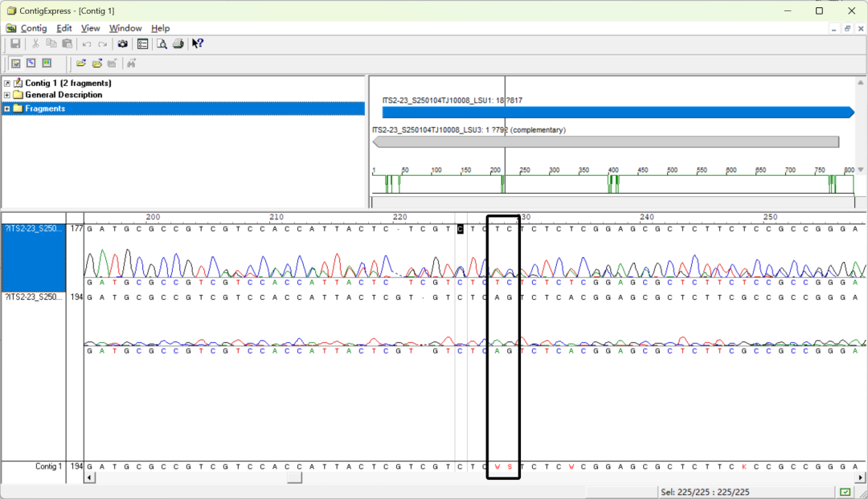Maximize the ContigExpress main window
Viewport: 868px width, 499px height.
point(819,10)
